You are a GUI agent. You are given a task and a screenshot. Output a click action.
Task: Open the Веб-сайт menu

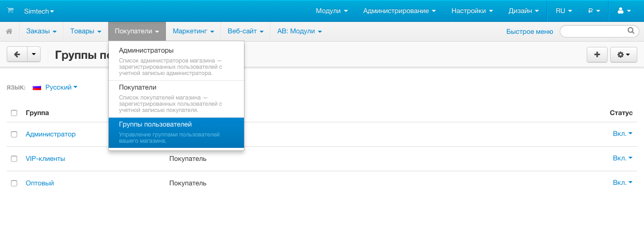[246, 31]
